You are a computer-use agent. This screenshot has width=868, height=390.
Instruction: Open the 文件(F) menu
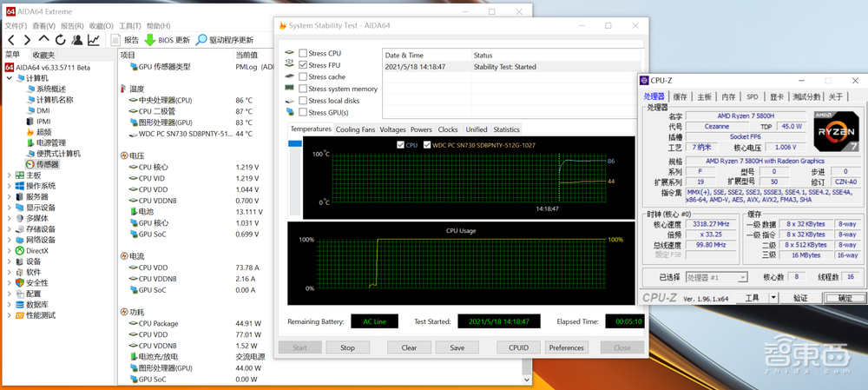[x=16, y=25]
